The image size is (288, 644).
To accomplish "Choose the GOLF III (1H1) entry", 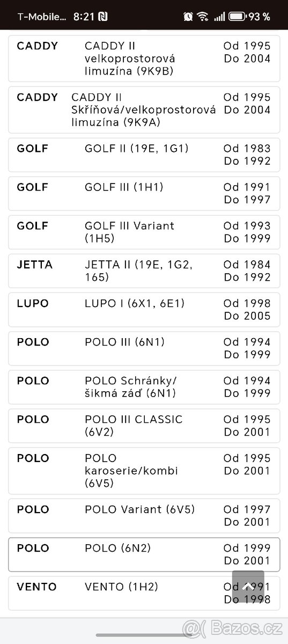I will pyautogui.click(x=144, y=194).
